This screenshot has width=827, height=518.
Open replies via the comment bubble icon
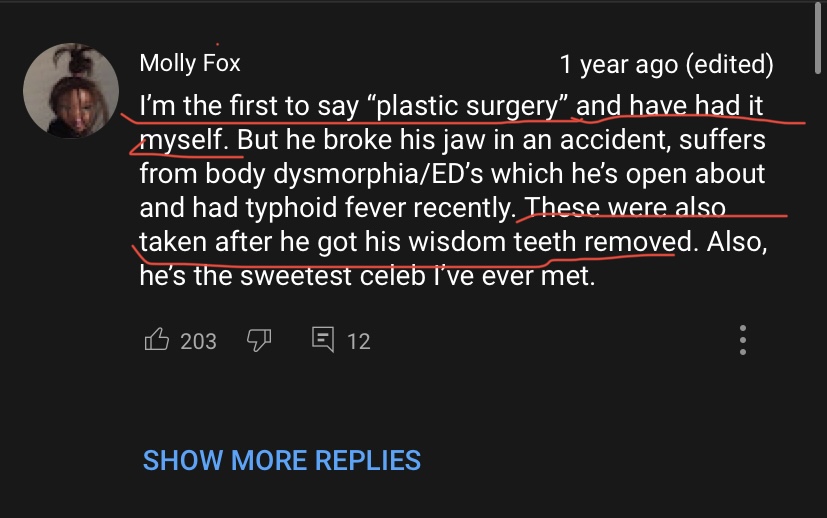323,340
